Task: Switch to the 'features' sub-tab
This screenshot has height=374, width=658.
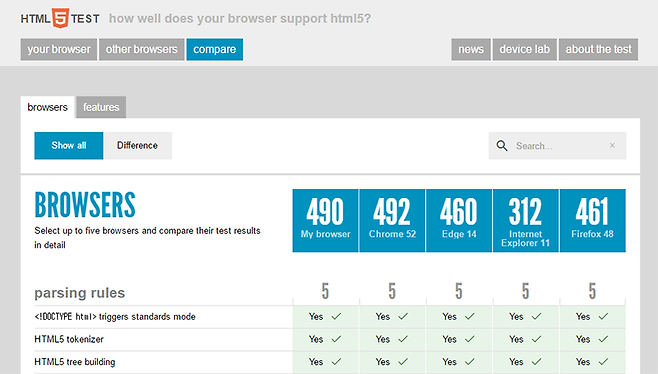Action: (101, 107)
